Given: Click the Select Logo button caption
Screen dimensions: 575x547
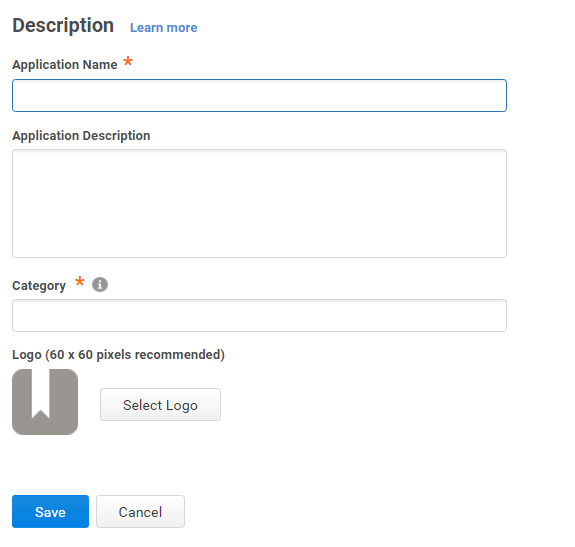Looking at the screenshot, I should [160, 405].
